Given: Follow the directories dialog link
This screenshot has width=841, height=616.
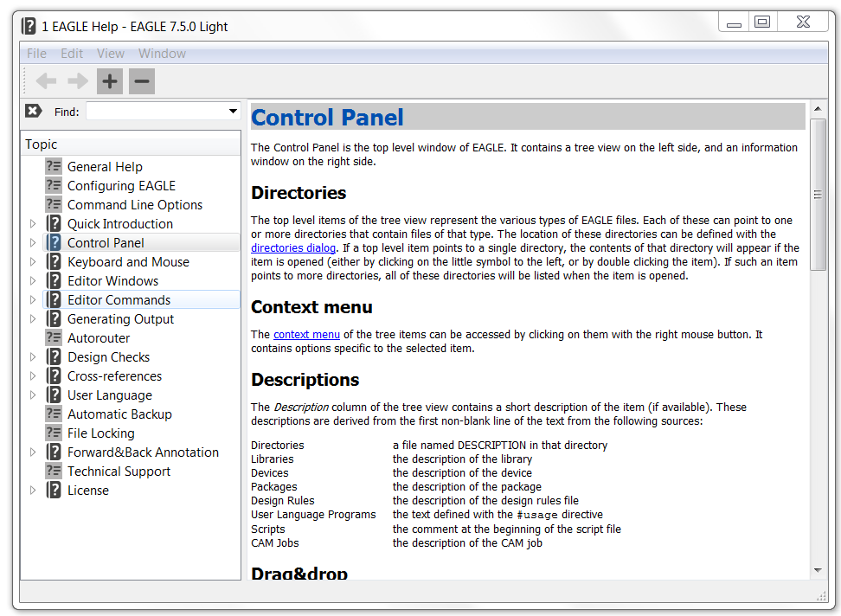Looking at the screenshot, I should pyautogui.click(x=293, y=247).
